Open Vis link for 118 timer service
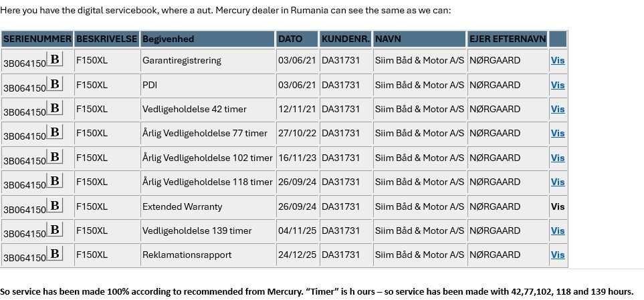This screenshot has width=644, height=300. pos(557,182)
